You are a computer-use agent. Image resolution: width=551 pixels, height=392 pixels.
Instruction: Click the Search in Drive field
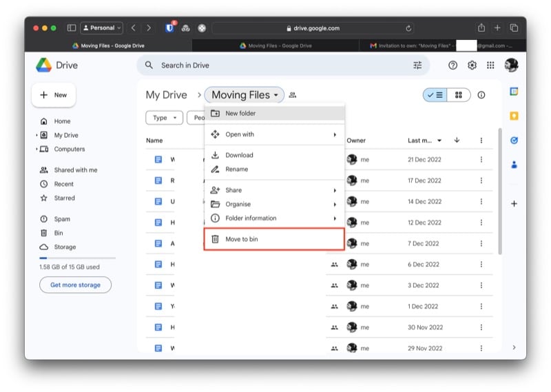(283, 65)
